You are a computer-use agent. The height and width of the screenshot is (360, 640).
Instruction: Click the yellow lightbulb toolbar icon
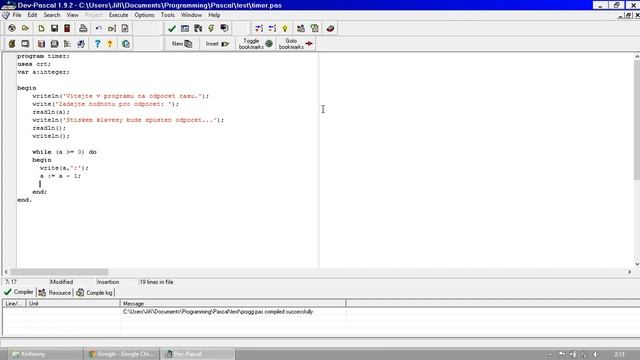[285, 28]
